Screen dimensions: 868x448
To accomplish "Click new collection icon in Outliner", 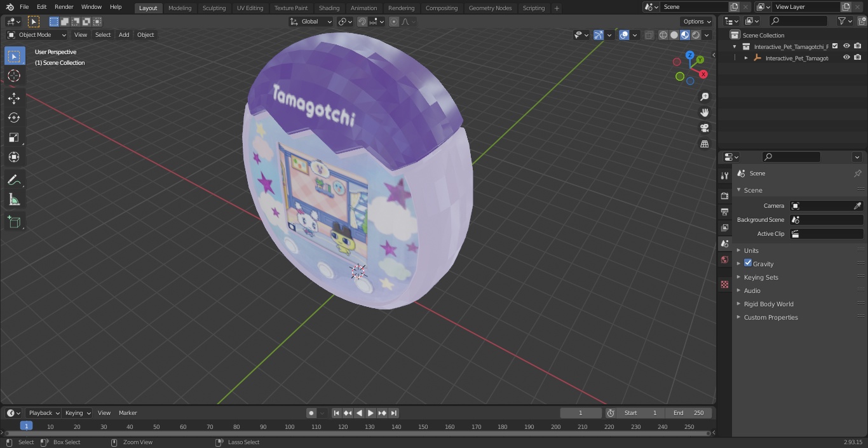I will pyautogui.click(x=861, y=21).
